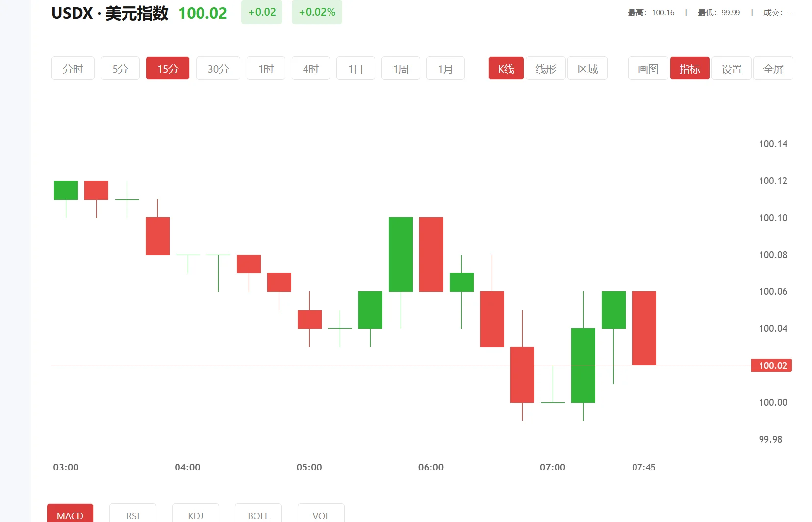Switch to the 5分 interval
The image size is (812, 522).
click(120, 69)
